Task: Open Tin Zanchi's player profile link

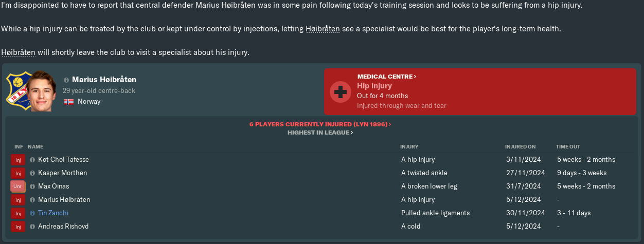Action: [x=53, y=213]
